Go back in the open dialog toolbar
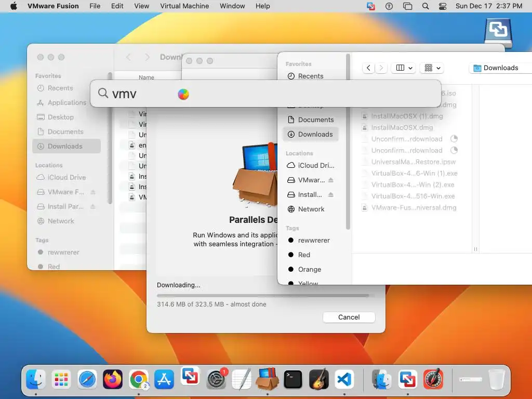Viewport: 532px width, 399px height. (x=368, y=68)
